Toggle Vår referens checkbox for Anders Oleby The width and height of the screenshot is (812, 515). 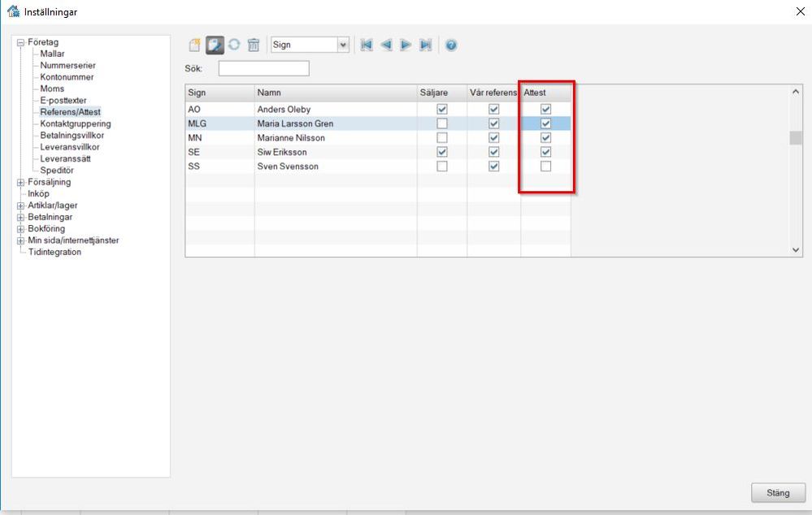coord(494,109)
